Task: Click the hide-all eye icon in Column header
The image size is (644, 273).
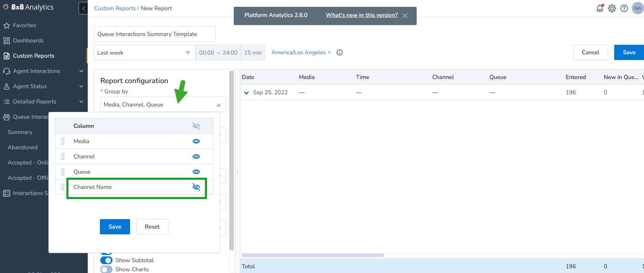Action: 196,126
